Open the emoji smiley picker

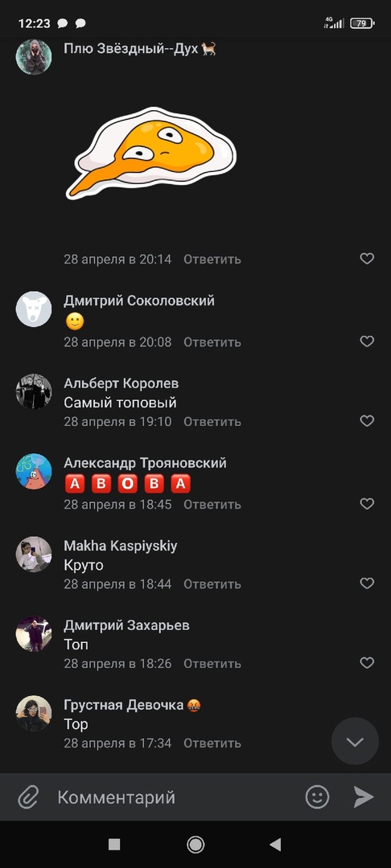pyautogui.click(x=317, y=797)
